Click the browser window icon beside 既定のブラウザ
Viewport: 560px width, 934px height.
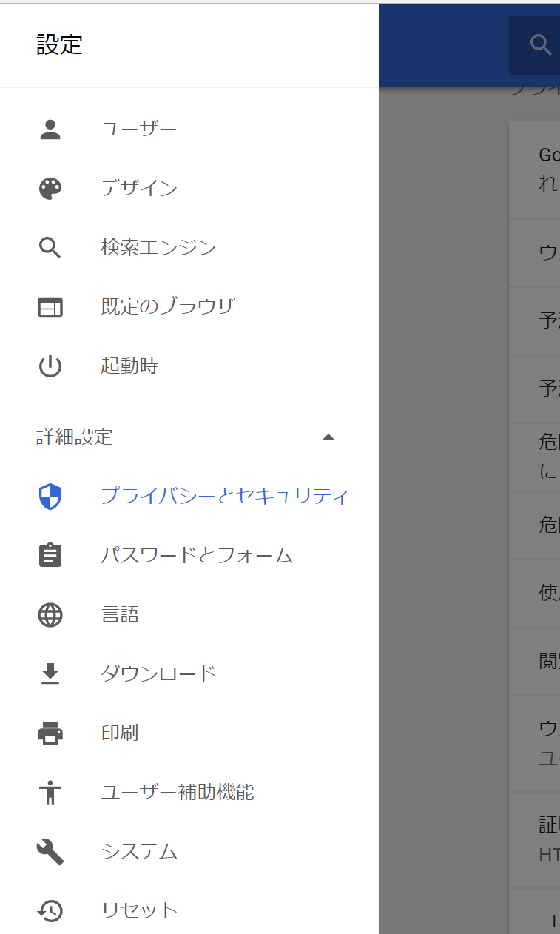pyautogui.click(x=50, y=307)
